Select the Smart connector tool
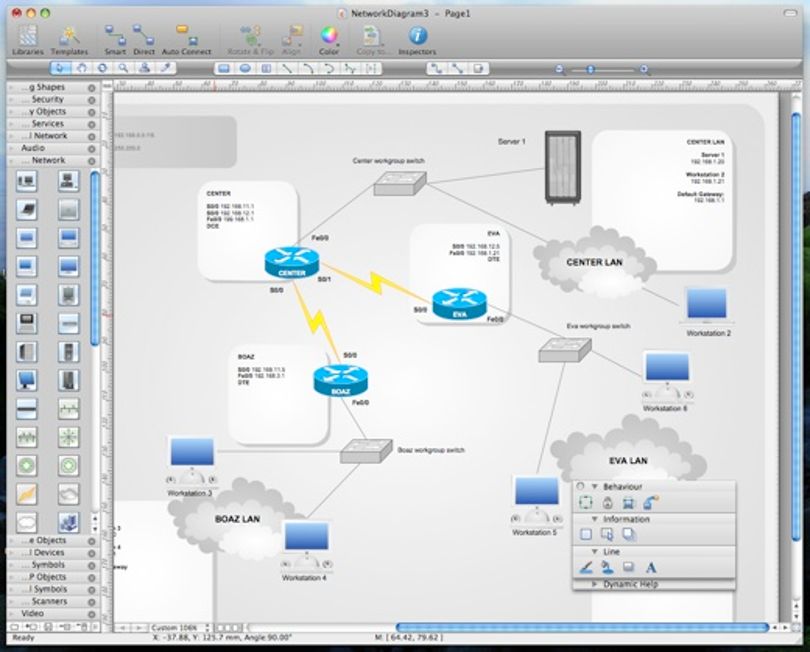810x652 pixels. [115, 35]
